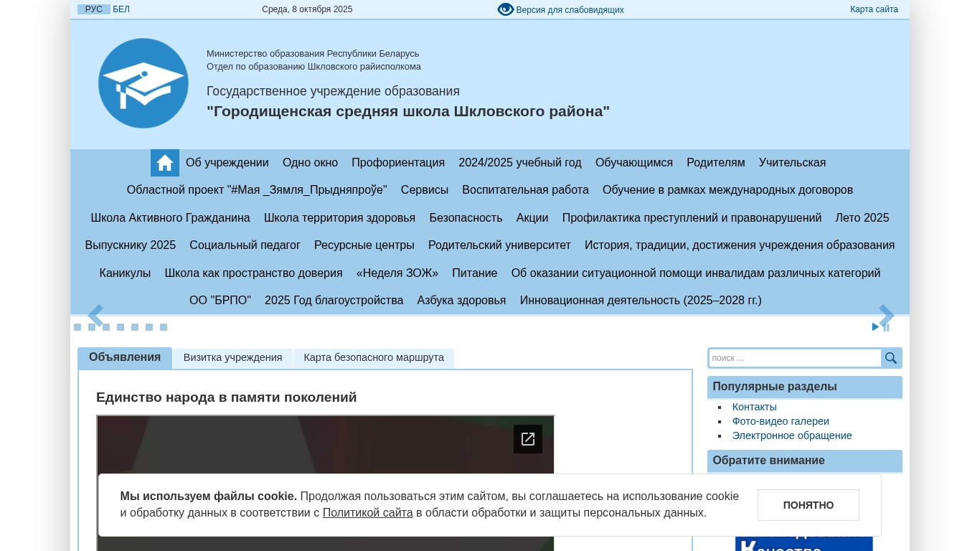Go to the home page icon

[x=165, y=163]
